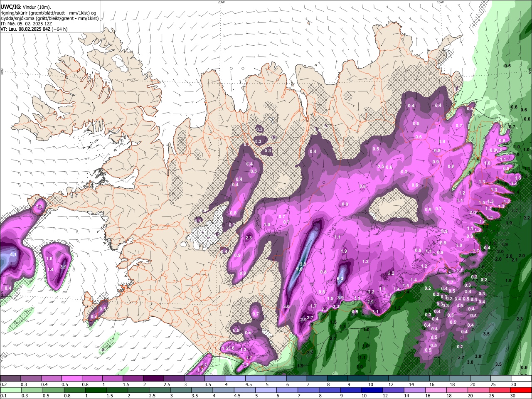Click the '9.6' snowfall value on map
Image resolution: width=532 pixels, height=399 pixels.
point(299,269)
